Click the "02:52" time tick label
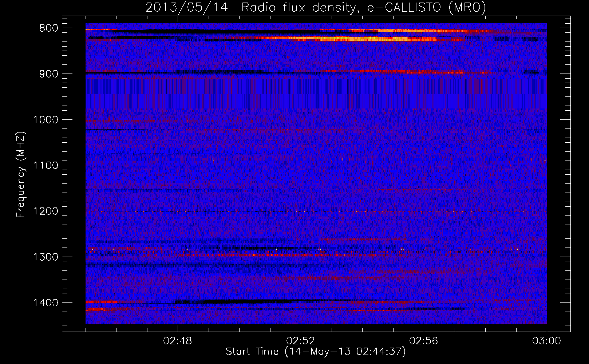The height and width of the screenshot is (364, 589). click(301, 341)
